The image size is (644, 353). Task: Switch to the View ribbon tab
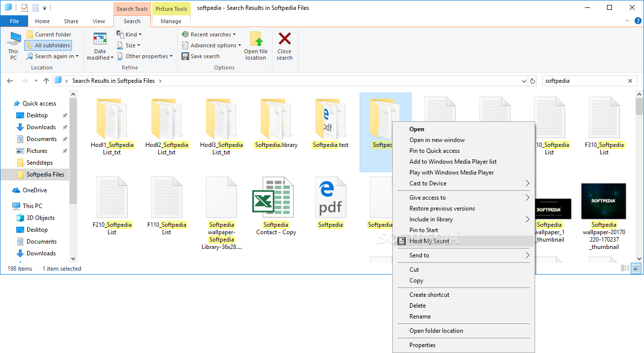[99, 21]
